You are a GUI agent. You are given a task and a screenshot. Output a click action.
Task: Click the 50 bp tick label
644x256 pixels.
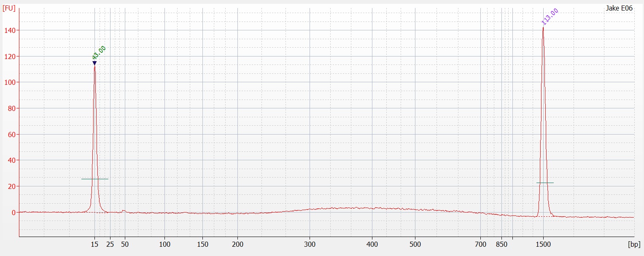pos(124,244)
